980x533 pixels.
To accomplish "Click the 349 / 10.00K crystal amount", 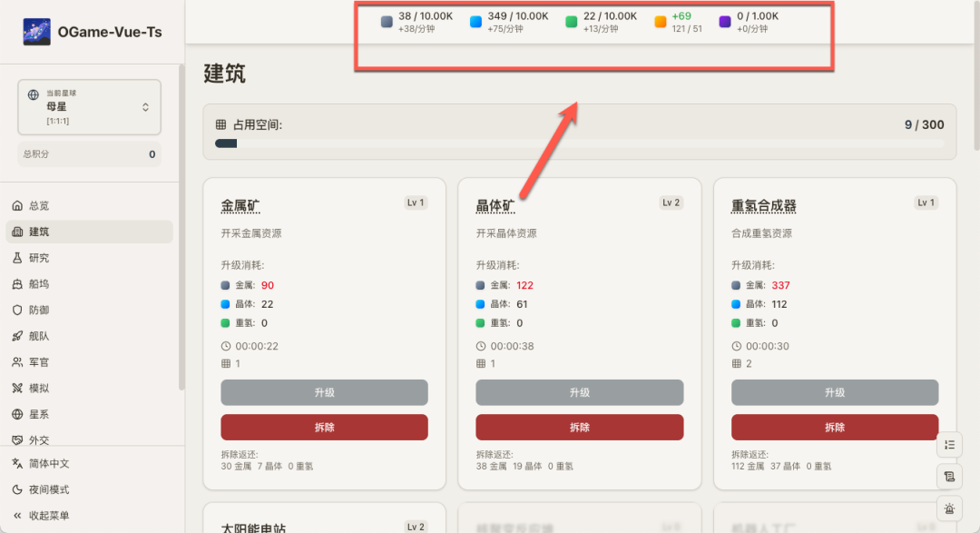I will pos(518,16).
